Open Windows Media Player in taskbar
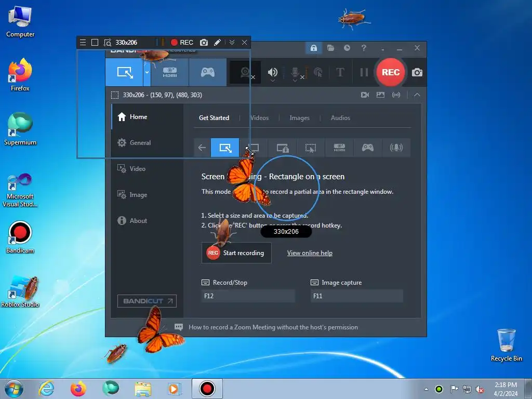The image size is (532, 399). 175,389
